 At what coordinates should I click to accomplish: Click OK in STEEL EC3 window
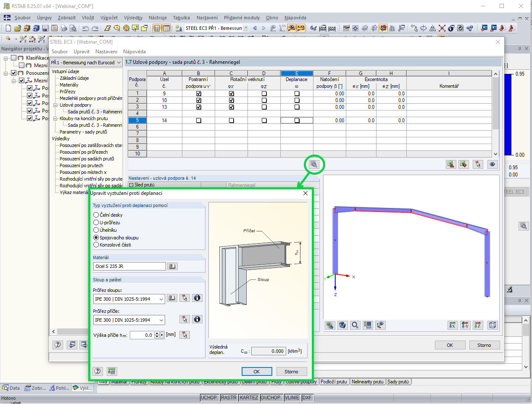tap(450, 345)
